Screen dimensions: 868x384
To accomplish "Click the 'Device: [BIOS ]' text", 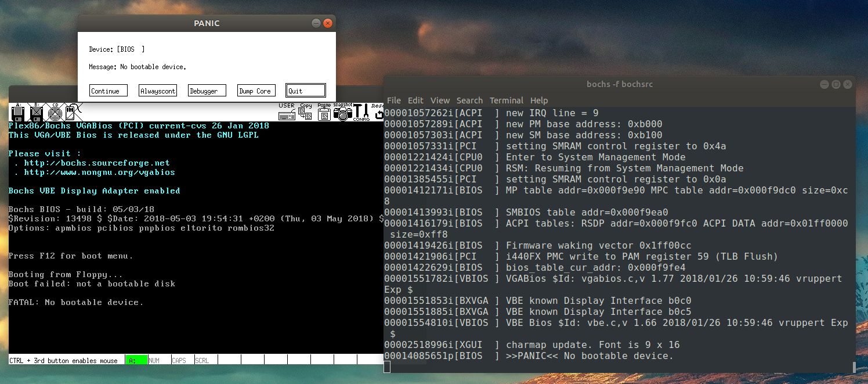I will click(x=117, y=49).
